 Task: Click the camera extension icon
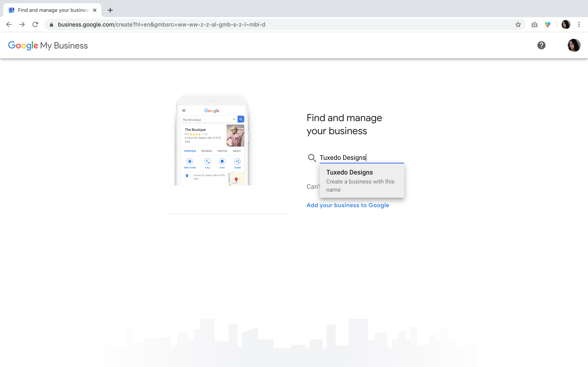[x=534, y=24]
